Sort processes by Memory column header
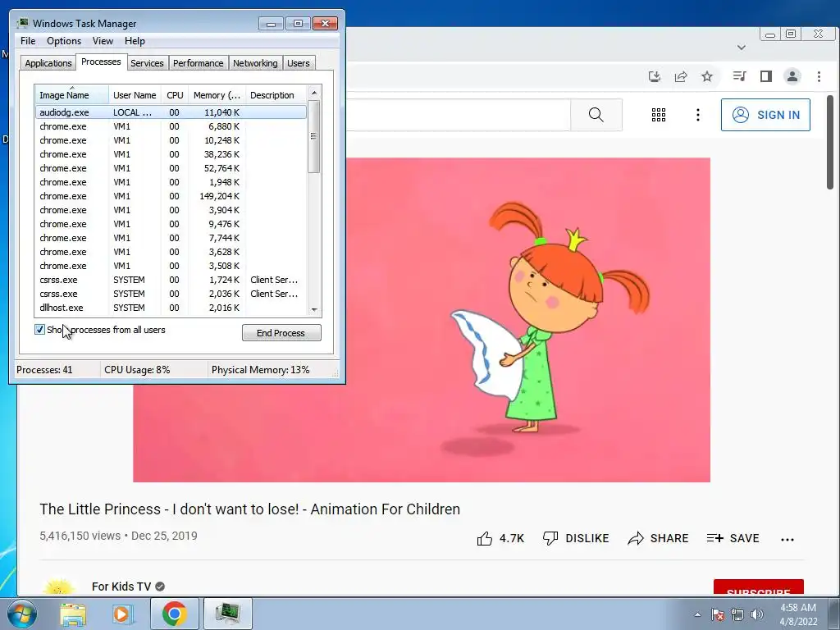Screen dimensions: 840x630 tap(217, 95)
